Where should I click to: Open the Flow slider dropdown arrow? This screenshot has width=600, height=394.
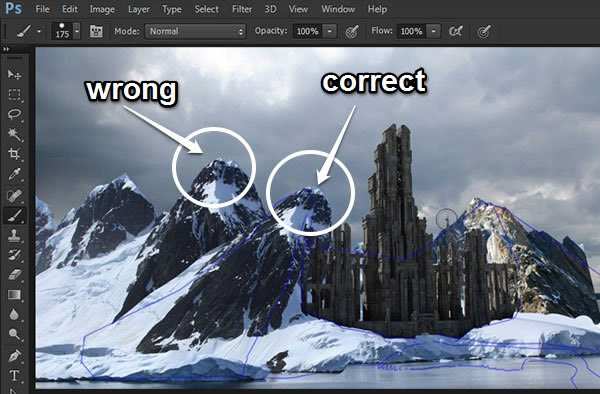[434, 31]
